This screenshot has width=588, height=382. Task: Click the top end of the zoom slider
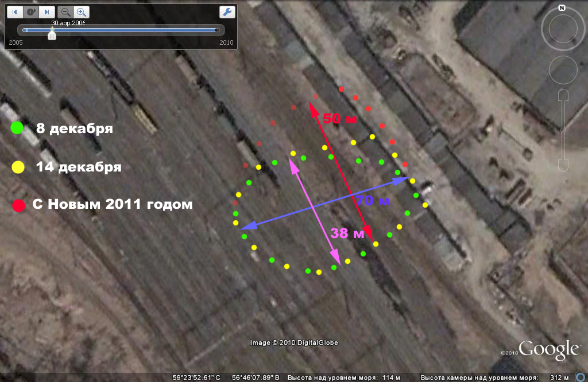tap(563, 95)
